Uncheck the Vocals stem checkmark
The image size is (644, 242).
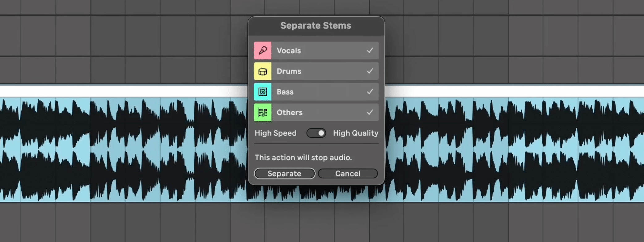(x=370, y=50)
